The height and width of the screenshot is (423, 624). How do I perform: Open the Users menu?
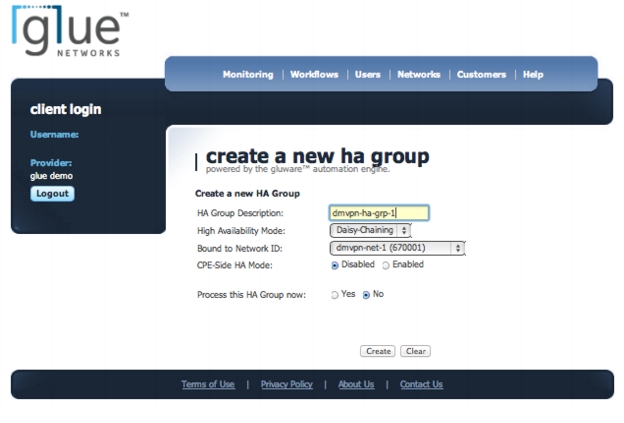pos(368,74)
